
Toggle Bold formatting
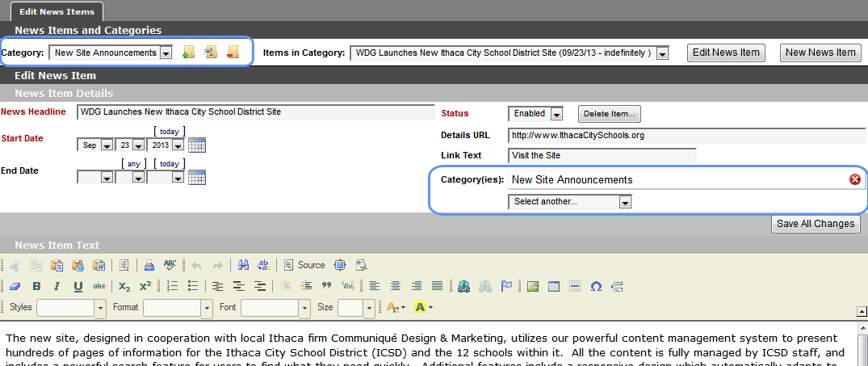click(x=36, y=286)
